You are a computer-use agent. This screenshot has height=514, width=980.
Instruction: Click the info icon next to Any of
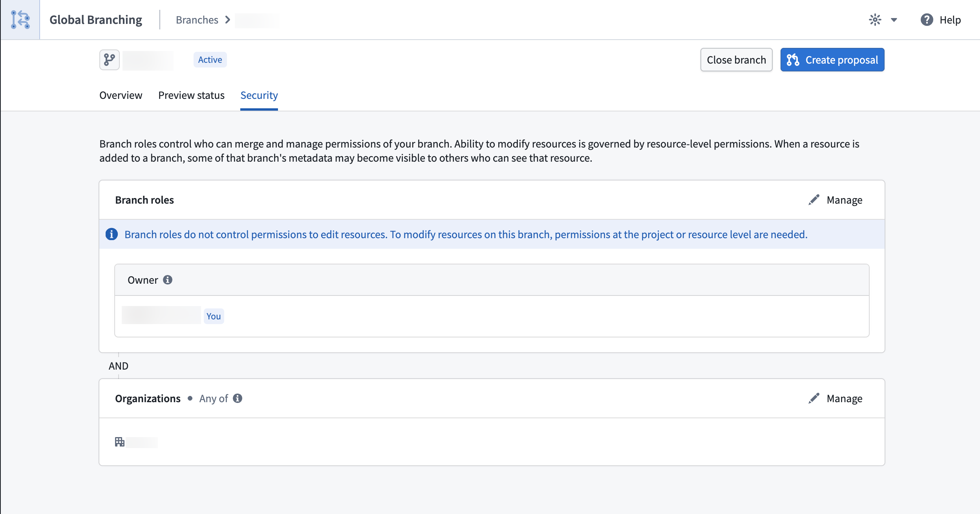point(238,398)
